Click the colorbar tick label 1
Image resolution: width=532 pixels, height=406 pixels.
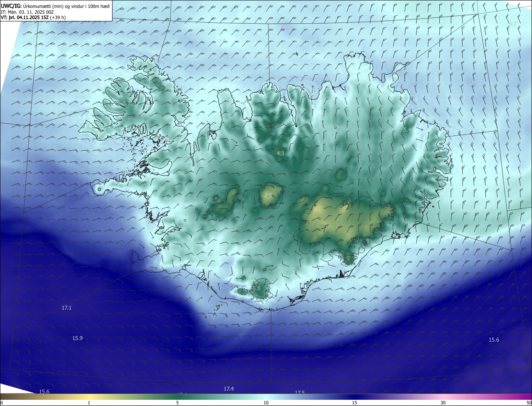coord(89,403)
